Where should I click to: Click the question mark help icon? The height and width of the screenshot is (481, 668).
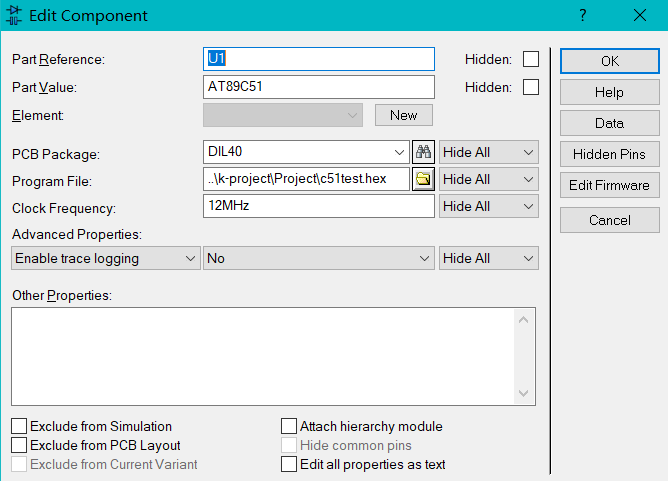[583, 15]
